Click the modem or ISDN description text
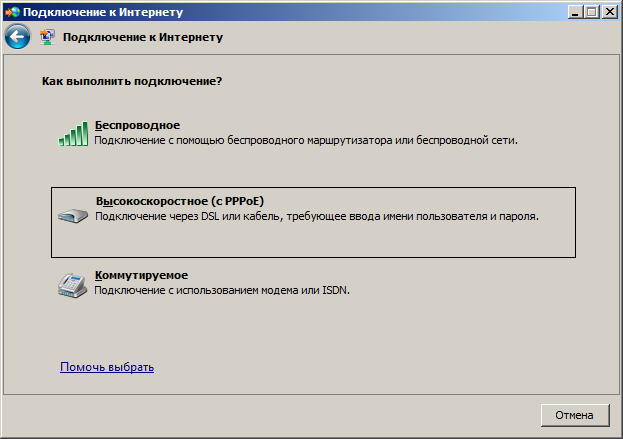This screenshot has height=439, width=623. click(x=222, y=290)
